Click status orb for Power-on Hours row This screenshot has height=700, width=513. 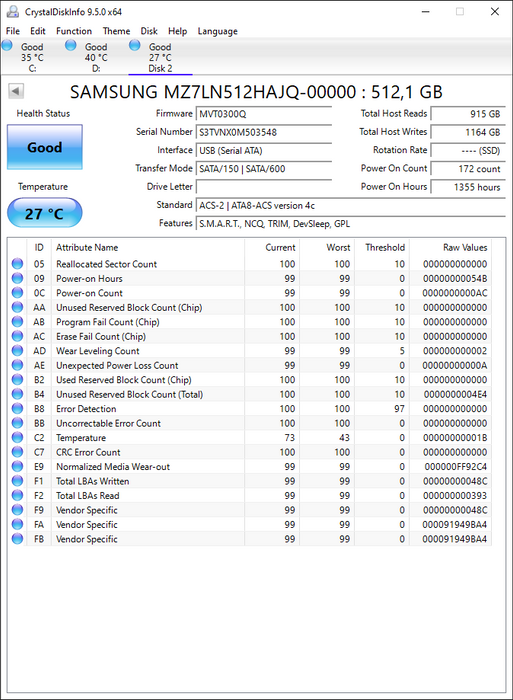tap(17, 278)
